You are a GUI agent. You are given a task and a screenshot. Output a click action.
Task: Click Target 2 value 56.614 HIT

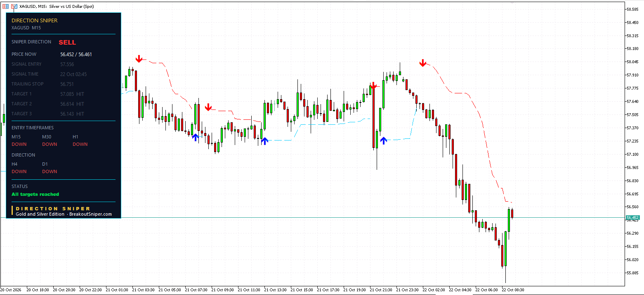72,104
